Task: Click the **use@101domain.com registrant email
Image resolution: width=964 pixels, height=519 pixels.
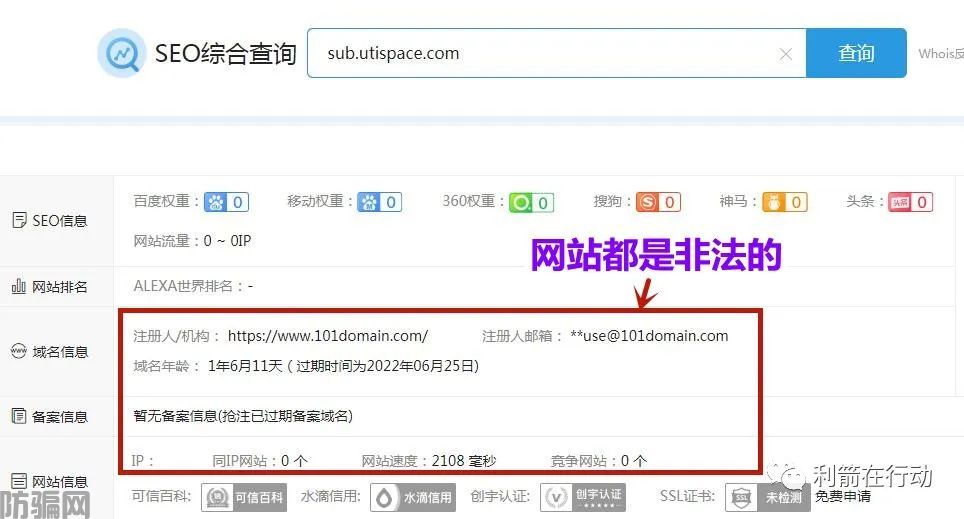Action: pyautogui.click(x=649, y=336)
